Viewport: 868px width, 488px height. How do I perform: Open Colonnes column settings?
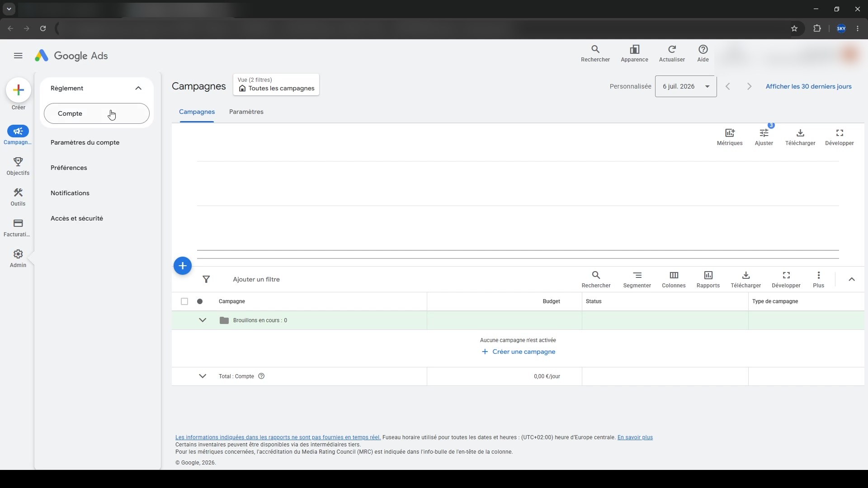click(x=674, y=279)
